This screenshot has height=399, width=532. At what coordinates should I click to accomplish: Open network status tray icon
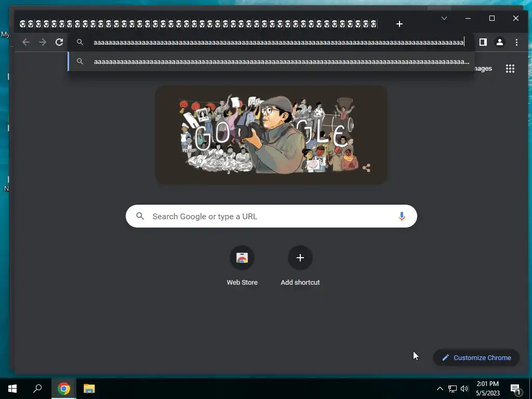click(x=453, y=389)
